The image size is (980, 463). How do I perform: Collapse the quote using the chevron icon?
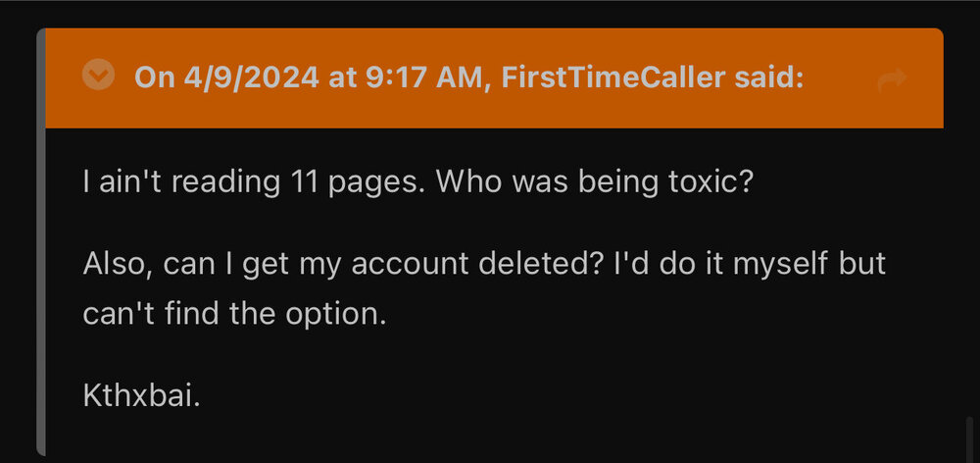pyautogui.click(x=98, y=76)
